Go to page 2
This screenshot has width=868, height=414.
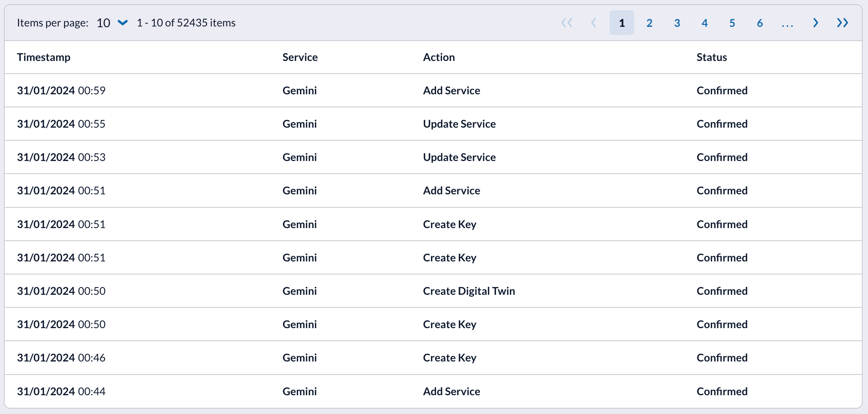tap(649, 23)
